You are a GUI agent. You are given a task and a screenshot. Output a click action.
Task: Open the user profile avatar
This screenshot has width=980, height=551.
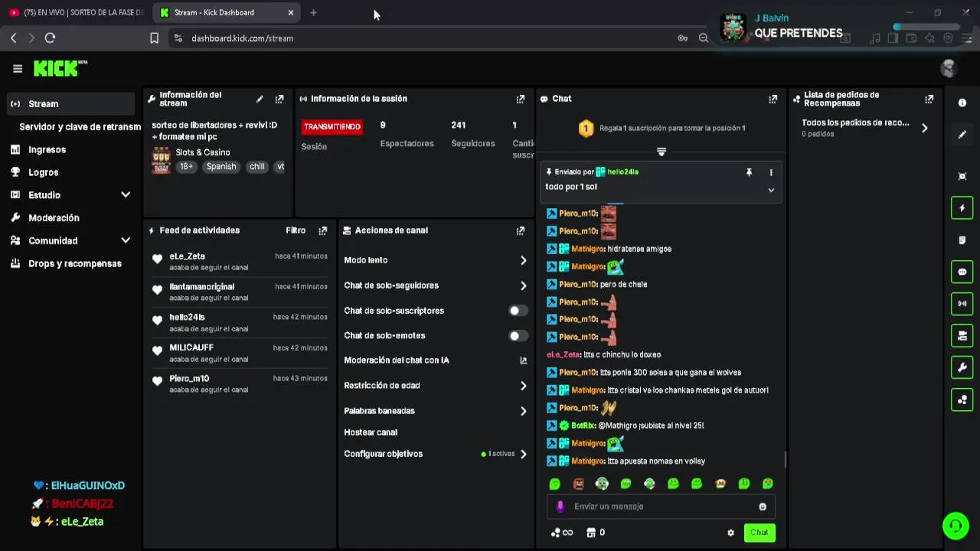[949, 69]
